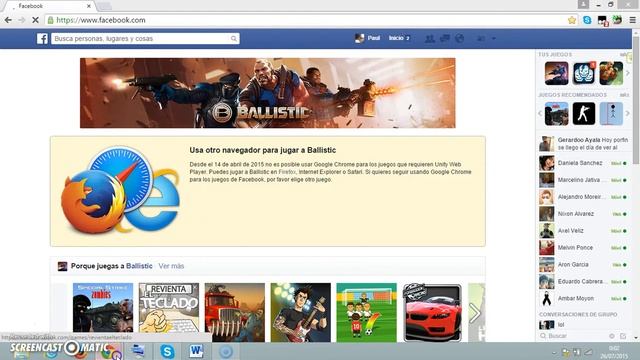The height and width of the screenshot is (360, 640).
Task: Open the Ballistic link in Porque juegas
Action: point(139,266)
